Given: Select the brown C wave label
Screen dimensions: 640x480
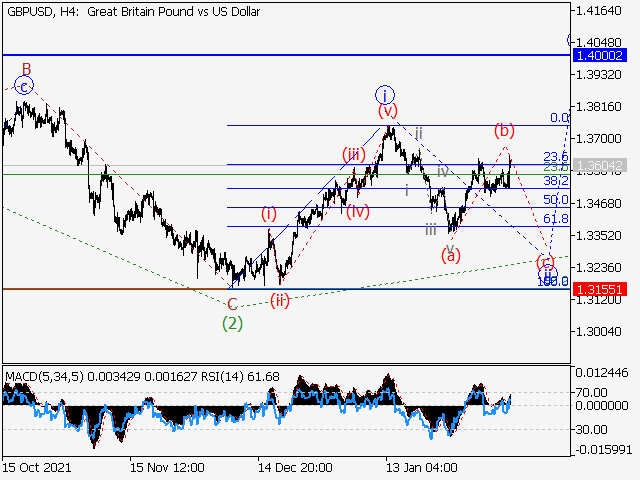Looking at the screenshot, I should (232, 304).
